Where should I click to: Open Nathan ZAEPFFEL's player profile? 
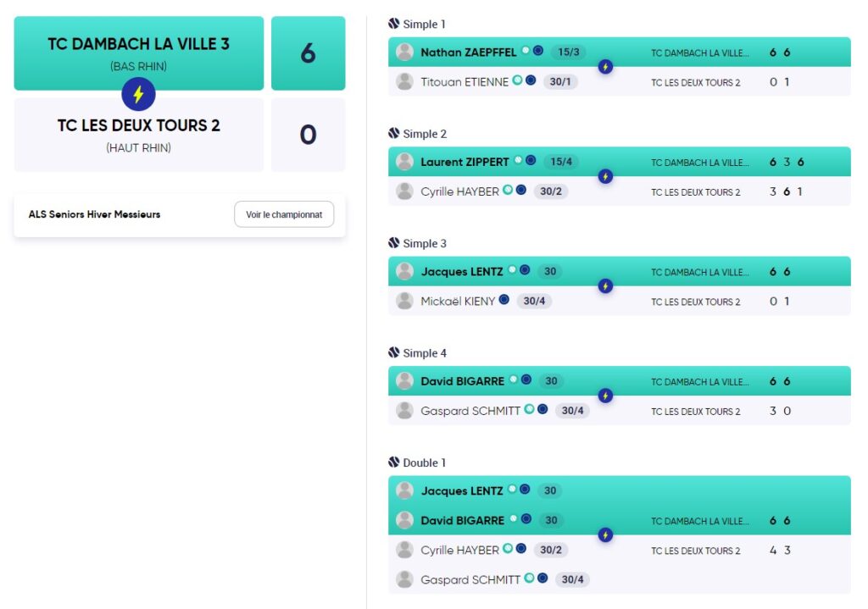pos(468,52)
